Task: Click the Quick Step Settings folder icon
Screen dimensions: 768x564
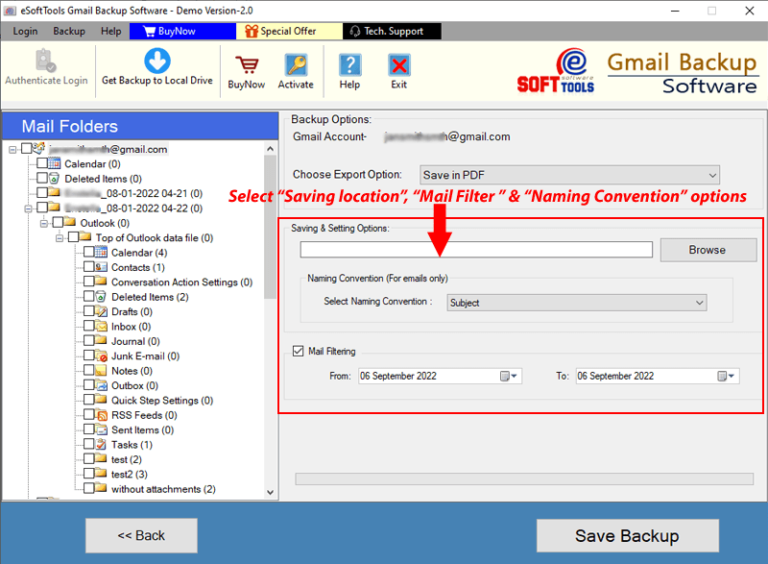Action: (x=101, y=400)
